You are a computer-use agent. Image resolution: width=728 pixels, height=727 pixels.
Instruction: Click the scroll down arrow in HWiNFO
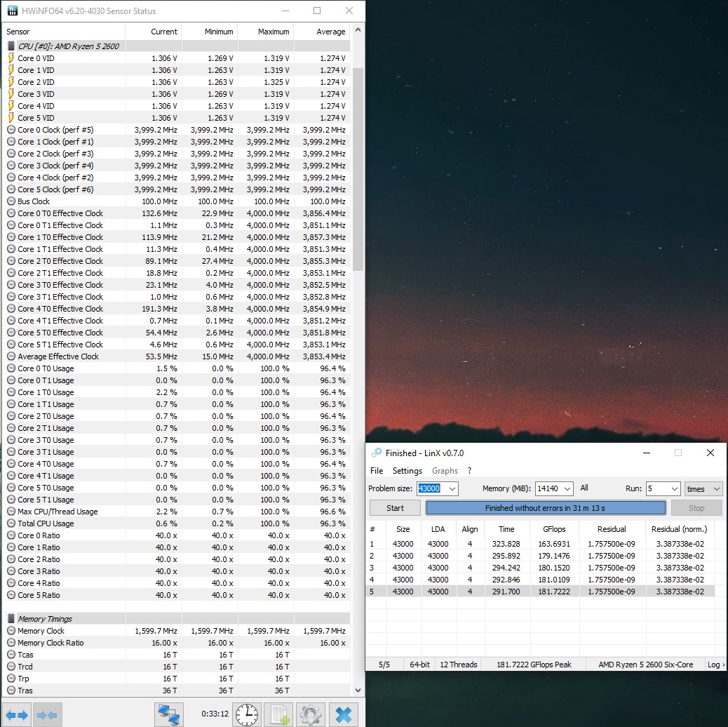[358, 691]
